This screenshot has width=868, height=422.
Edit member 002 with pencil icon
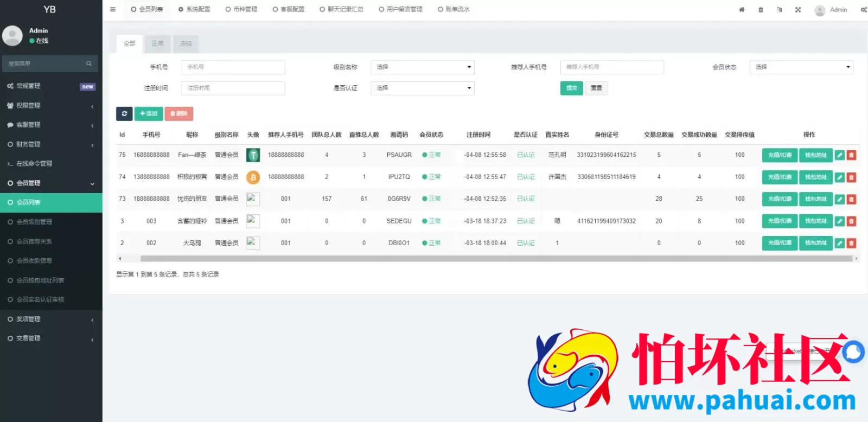(x=840, y=243)
